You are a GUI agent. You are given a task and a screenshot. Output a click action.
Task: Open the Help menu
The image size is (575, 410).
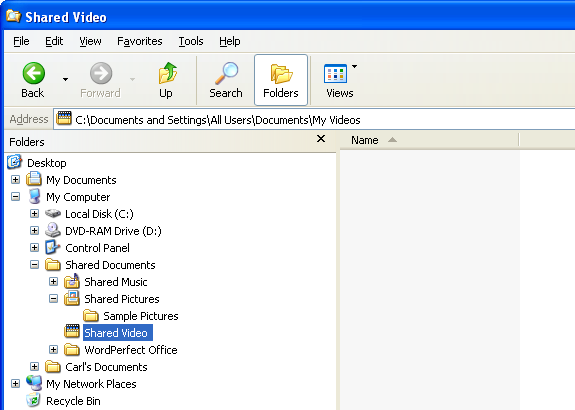pyautogui.click(x=230, y=41)
